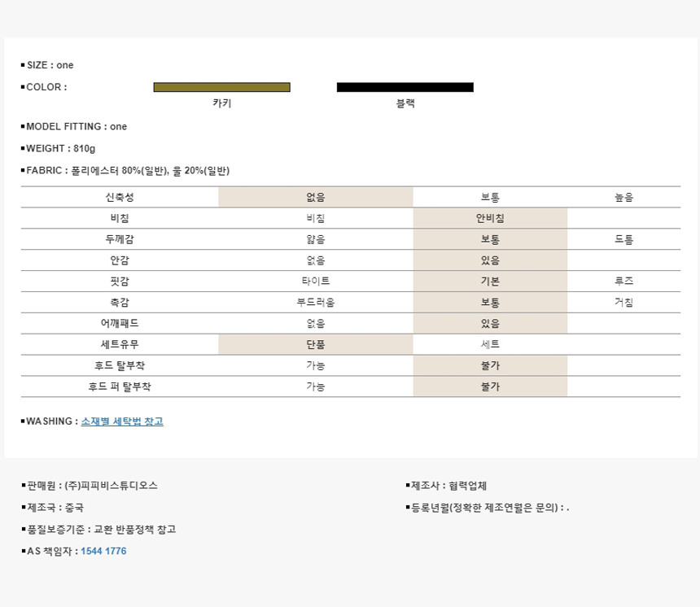Click the 카키 color label
Viewport: 700px width, 607px height.
coord(221,103)
